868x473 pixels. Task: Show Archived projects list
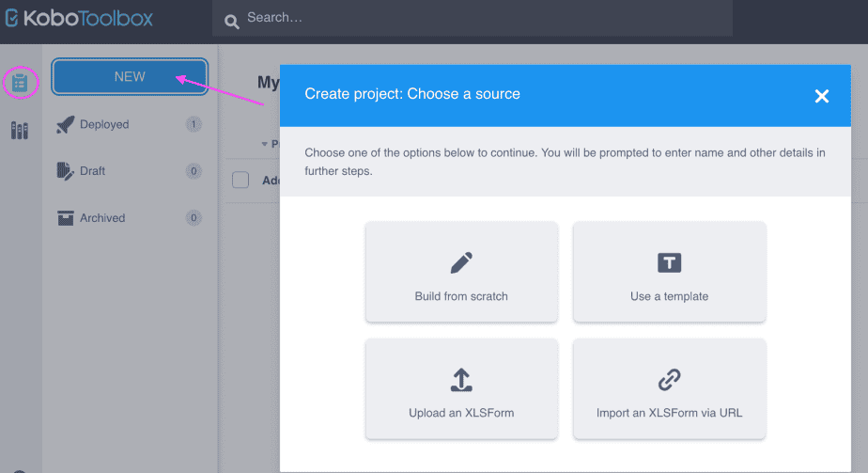[x=101, y=218]
